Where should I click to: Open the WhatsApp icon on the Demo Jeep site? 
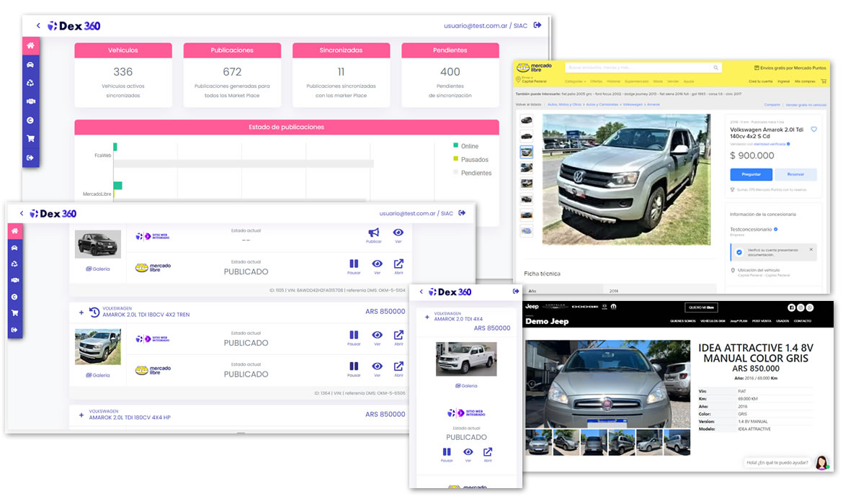(810, 308)
